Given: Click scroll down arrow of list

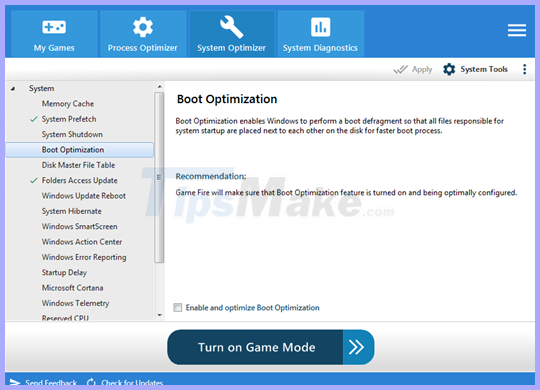Looking at the screenshot, I should pyautogui.click(x=159, y=315).
